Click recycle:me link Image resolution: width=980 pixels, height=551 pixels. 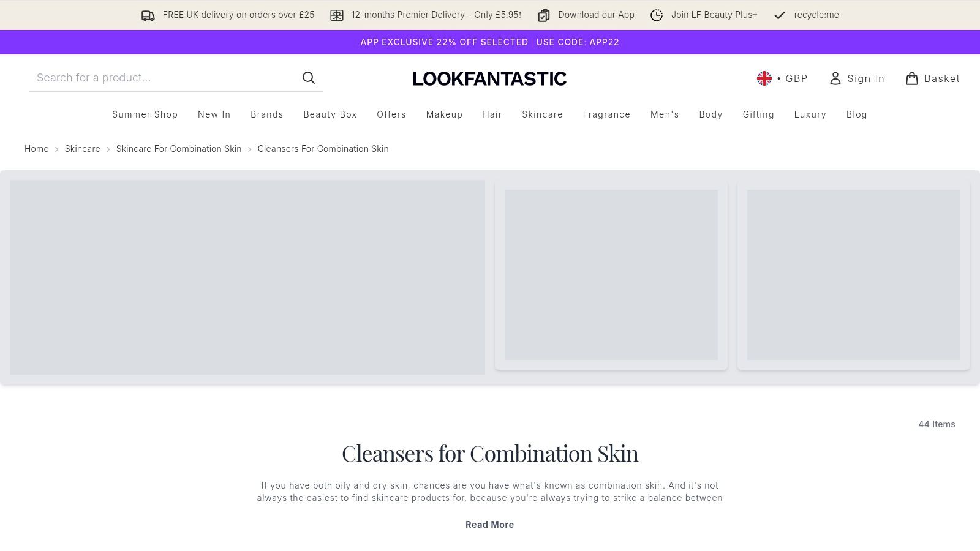(x=816, y=15)
